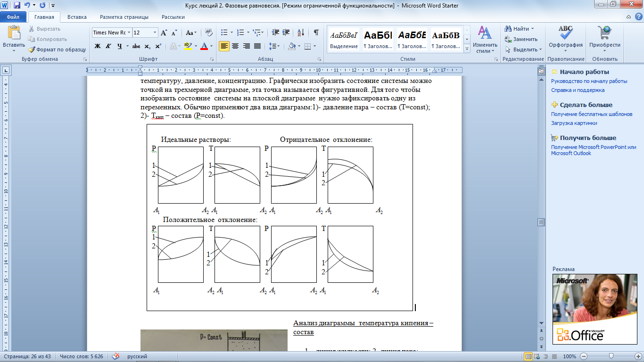Image resolution: width=644 pixels, height=362 pixels.
Task: Click the tab stop selector at ruler corner
Action: 6,70
